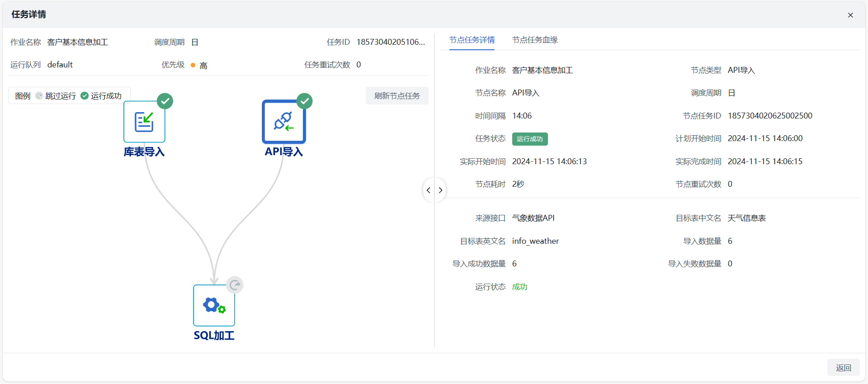
Task: Click 导入数据量 value 6
Action: point(730,241)
